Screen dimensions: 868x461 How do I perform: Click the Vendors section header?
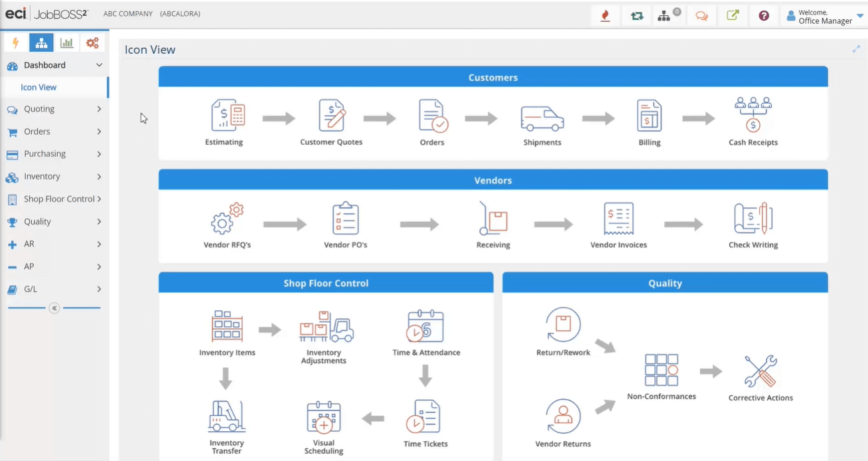tap(493, 180)
